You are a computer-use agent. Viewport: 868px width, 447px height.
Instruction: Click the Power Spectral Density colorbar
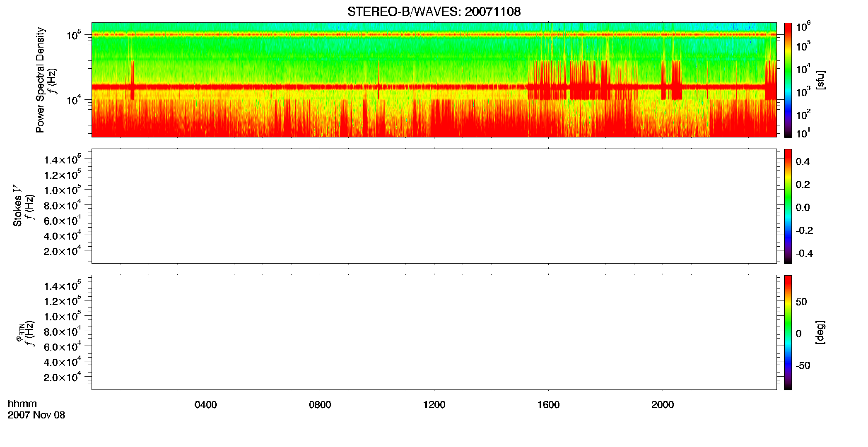(x=788, y=80)
